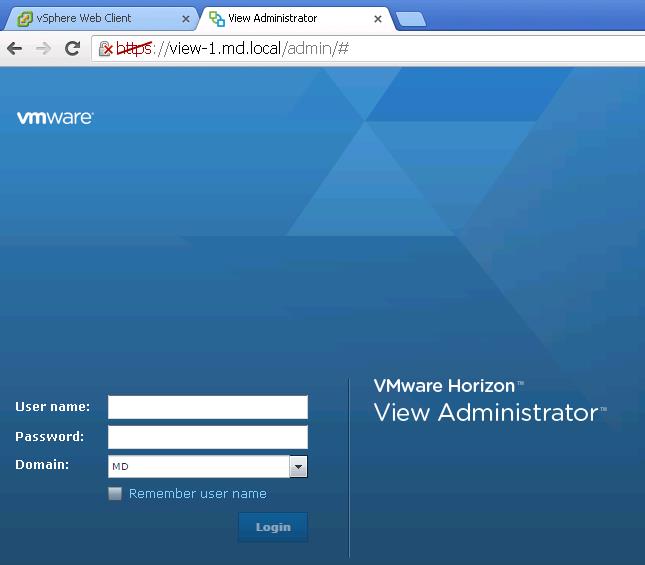Reload the View Administrator page
The image size is (645, 565).
[x=72, y=48]
